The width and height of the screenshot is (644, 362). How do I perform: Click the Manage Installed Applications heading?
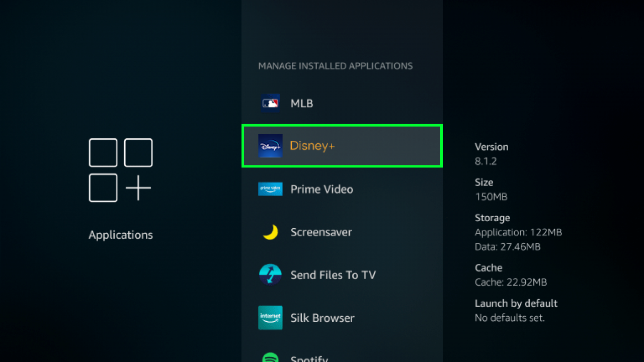336,65
